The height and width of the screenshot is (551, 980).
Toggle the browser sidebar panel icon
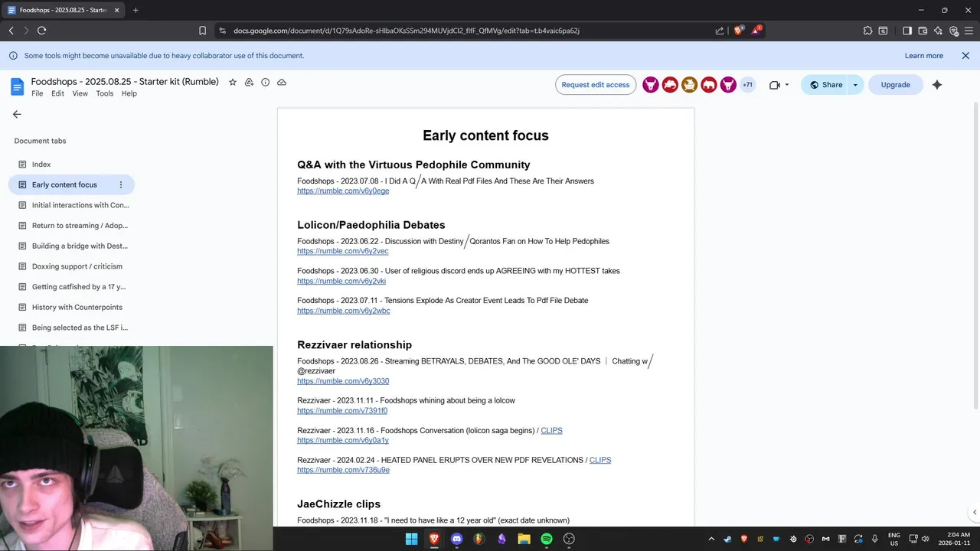click(907, 31)
